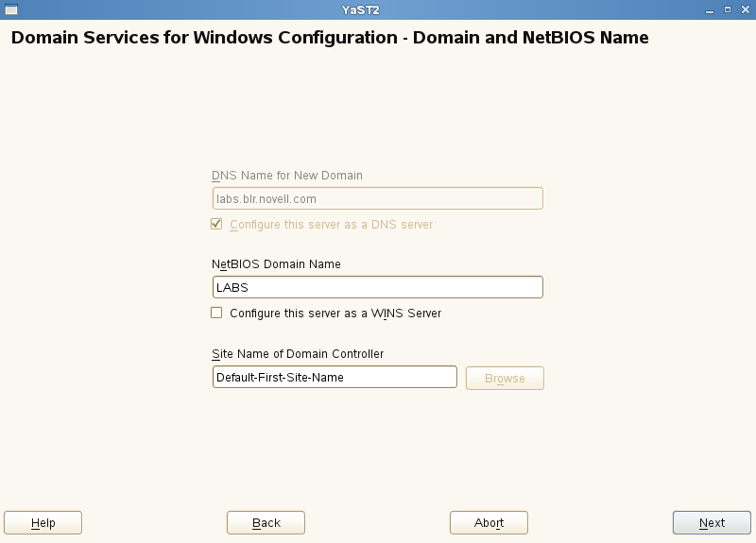Click the labs.blr.novell.com DNS name field
Viewport: 756px width, 543px height.
point(377,198)
